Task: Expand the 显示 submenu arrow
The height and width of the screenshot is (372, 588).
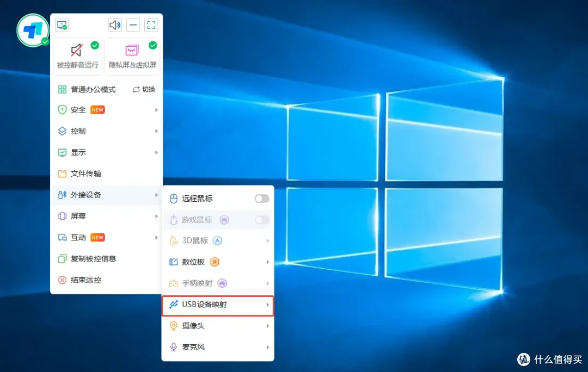Action: coord(156,152)
